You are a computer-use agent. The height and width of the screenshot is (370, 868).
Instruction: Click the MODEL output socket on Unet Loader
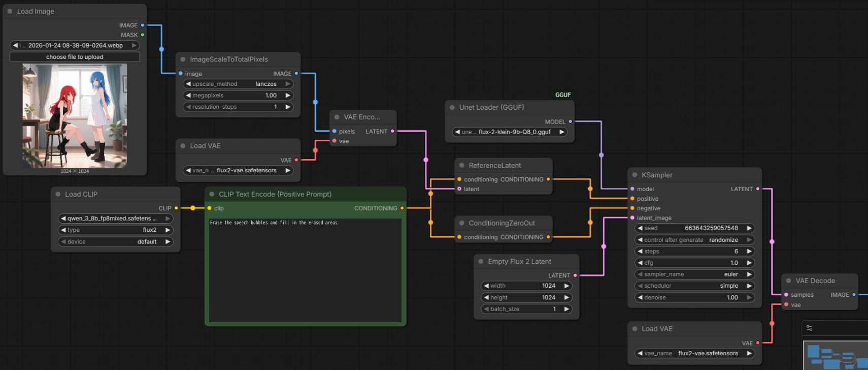pyautogui.click(x=570, y=121)
